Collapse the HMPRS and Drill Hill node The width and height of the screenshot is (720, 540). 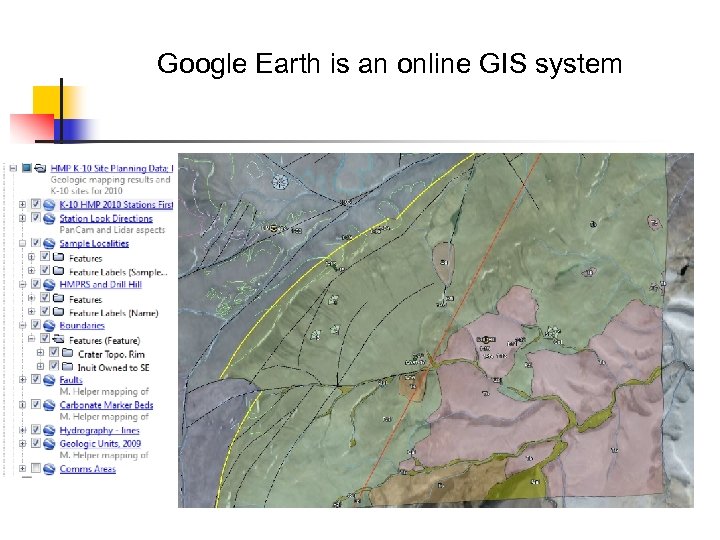22,284
